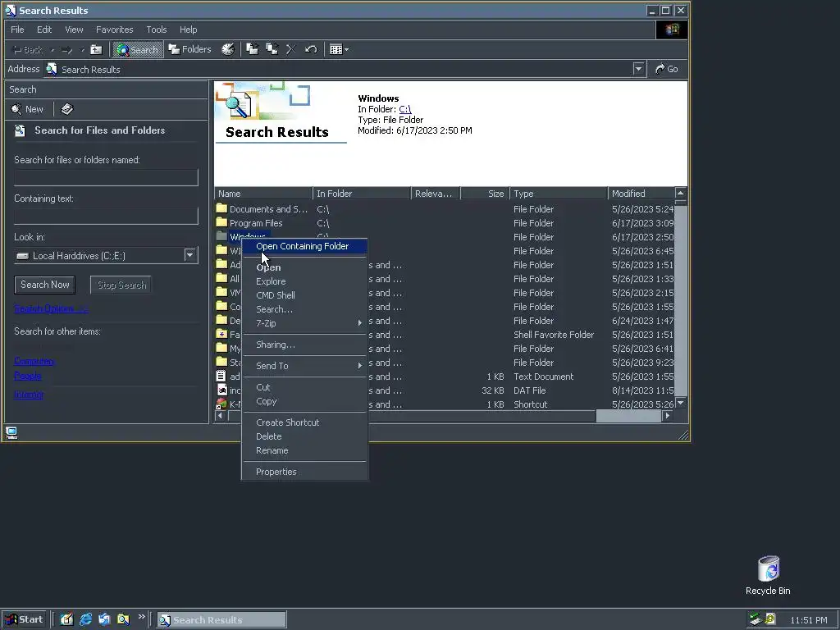Sort by the Name column header
The height and width of the screenshot is (630, 840).
point(263,194)
